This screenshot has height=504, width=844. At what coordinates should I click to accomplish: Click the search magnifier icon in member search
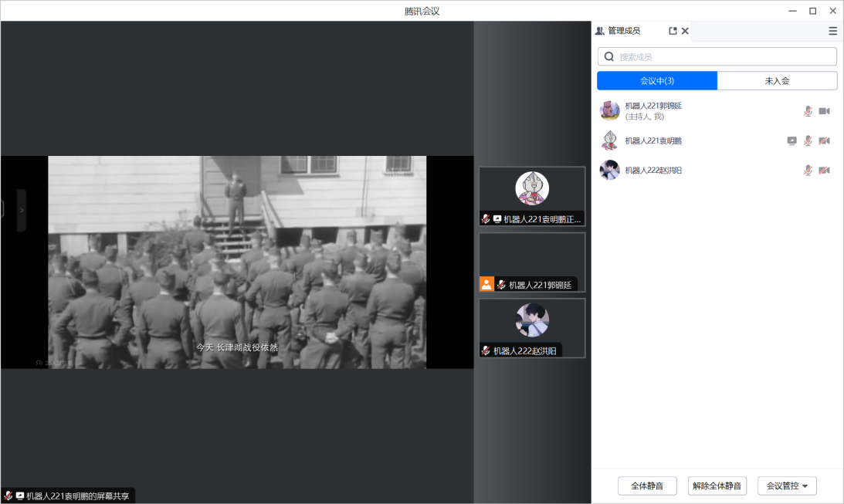pyautogui.click(x=609, y=56)
